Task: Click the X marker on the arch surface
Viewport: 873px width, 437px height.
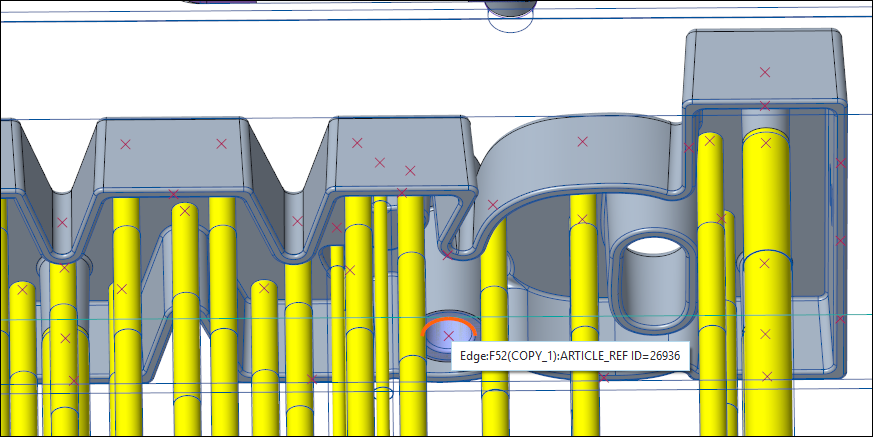Action: click(583, 141)
